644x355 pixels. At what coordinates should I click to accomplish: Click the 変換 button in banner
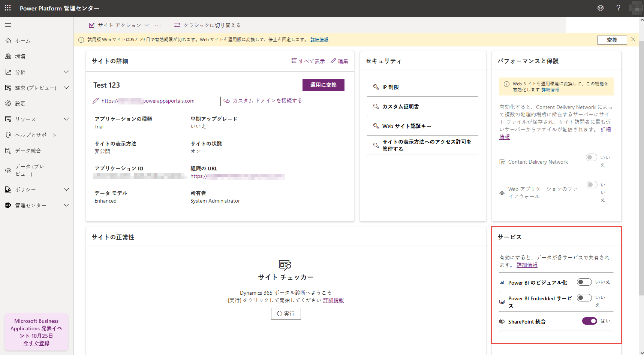coord(612,40)
